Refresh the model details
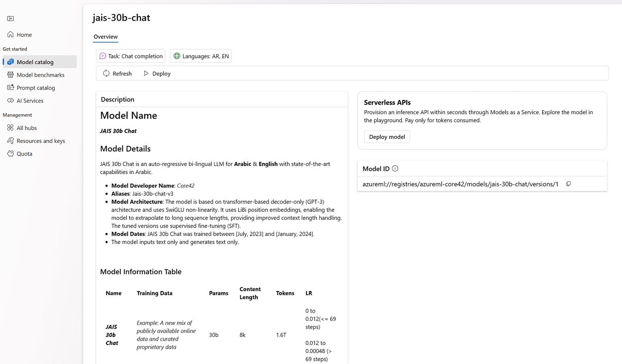622x364 pixels. (x=117, y=73)
